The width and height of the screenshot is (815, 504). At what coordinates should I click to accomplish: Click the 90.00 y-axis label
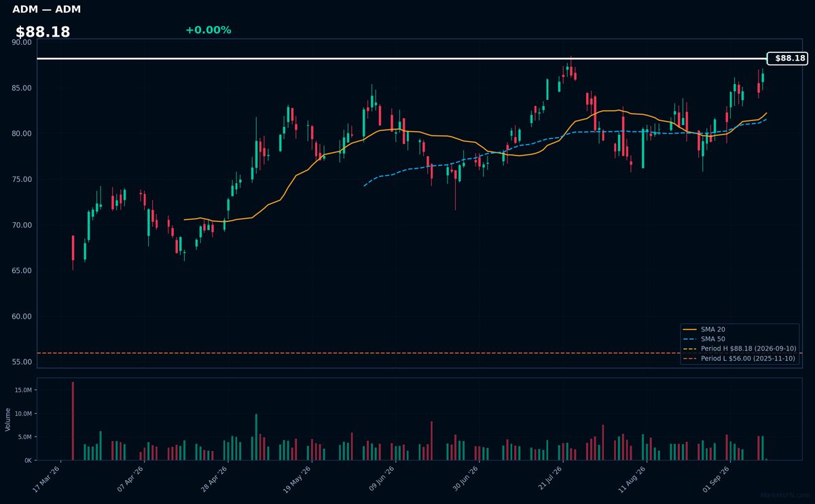point(22,42)
